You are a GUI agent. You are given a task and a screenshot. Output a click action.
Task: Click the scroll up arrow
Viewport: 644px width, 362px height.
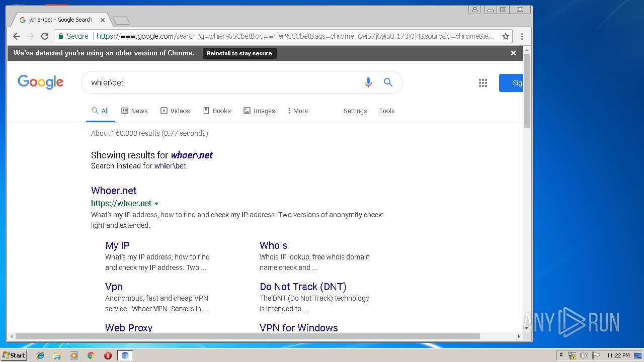click(x=527, y=50)
